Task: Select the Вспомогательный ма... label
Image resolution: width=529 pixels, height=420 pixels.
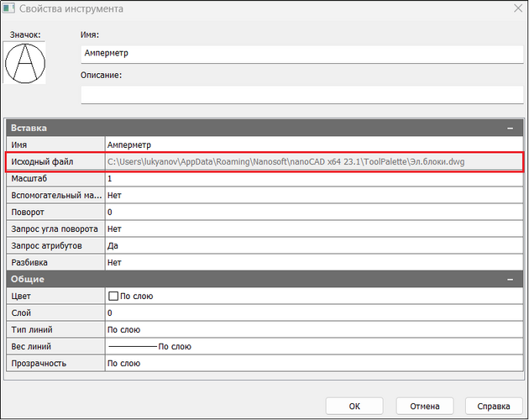Action: 55,196
